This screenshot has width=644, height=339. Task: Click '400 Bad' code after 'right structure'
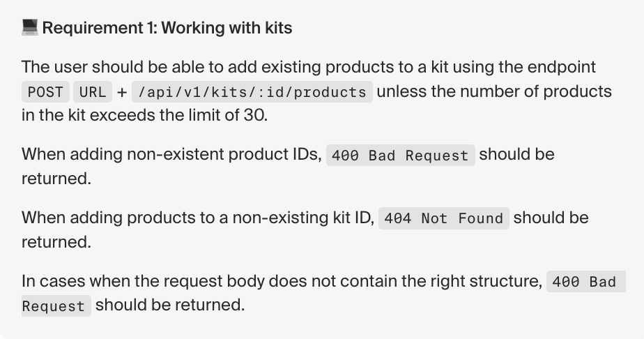click(x=585, y=282)
